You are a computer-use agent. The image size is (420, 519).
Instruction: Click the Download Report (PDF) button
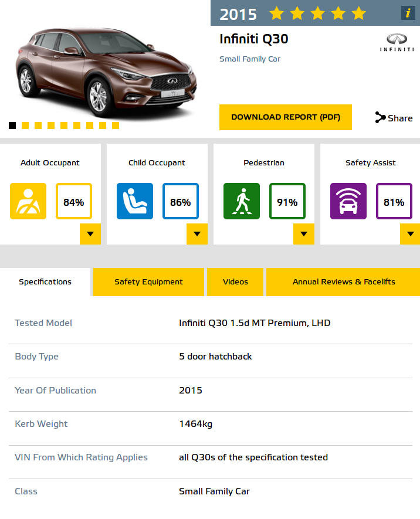pos(286,117)
